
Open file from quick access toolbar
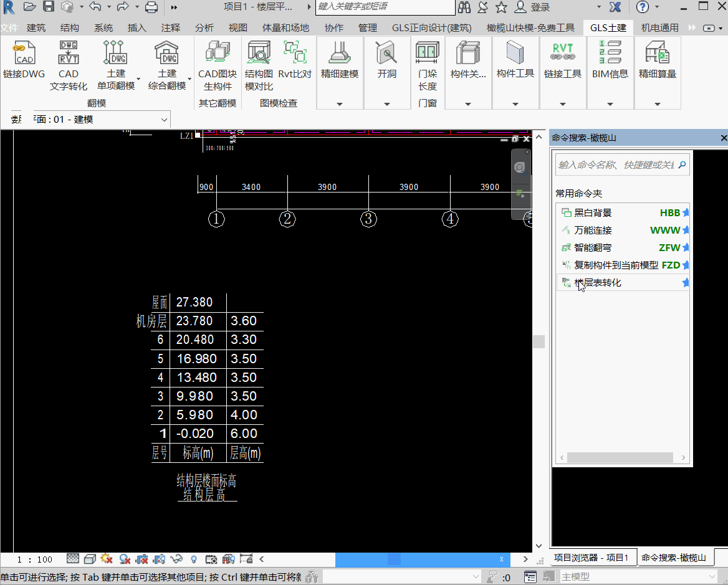[30, 6]
